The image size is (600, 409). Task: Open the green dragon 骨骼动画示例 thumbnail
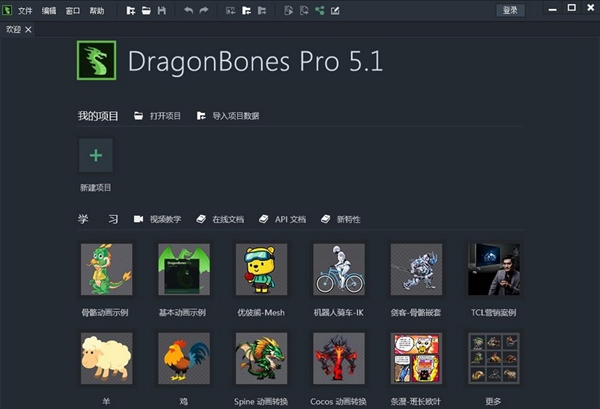pos(107,269)
